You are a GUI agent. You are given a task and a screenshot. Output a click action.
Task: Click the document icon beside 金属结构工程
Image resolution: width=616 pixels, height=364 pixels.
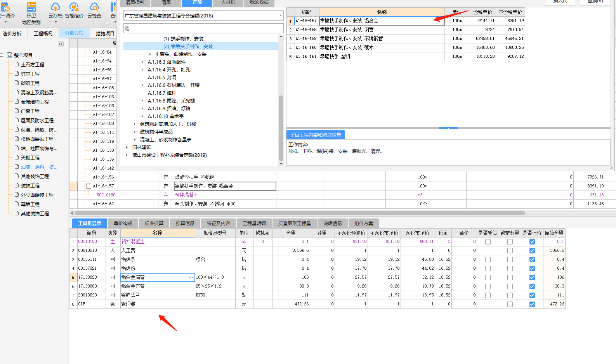coord(17,102)
